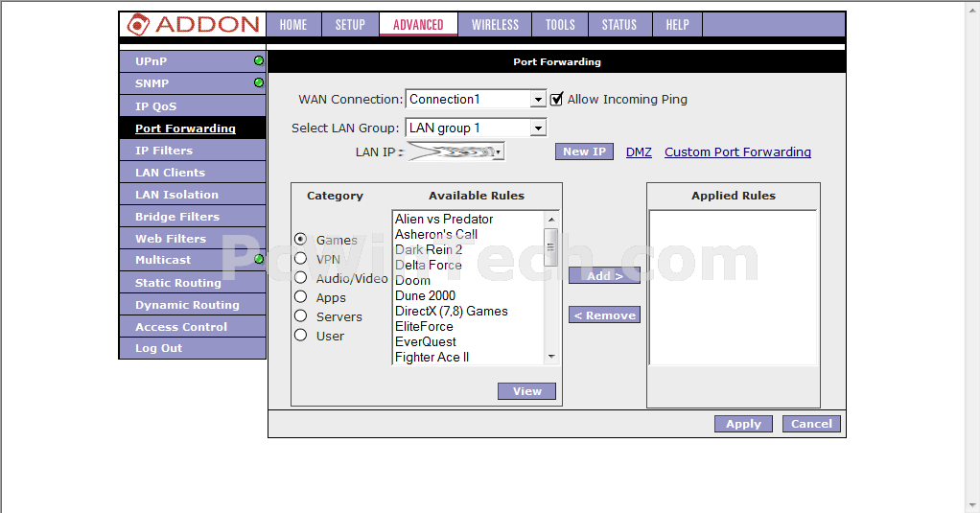The height and width of the screenshot is (513, 980).
Task: Click the New IP button
Action: point(584,152)
